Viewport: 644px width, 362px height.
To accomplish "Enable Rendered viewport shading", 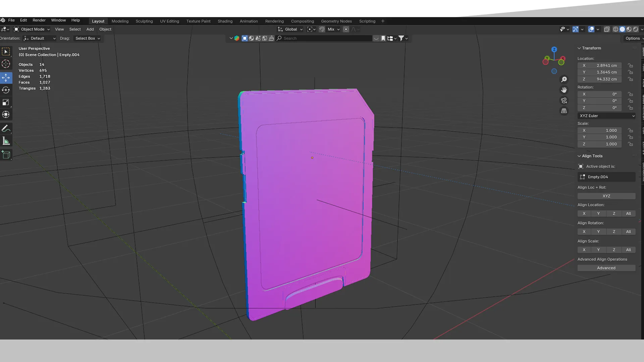I will click(x=636, y=29).
